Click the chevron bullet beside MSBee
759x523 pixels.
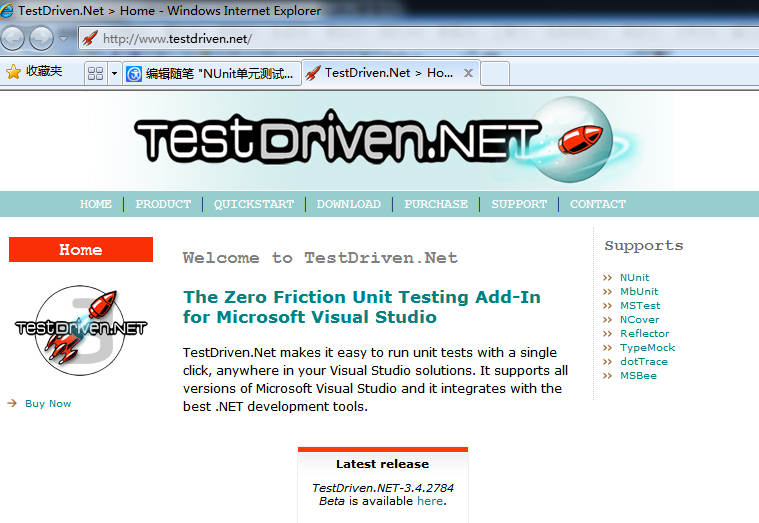point(607,376)
